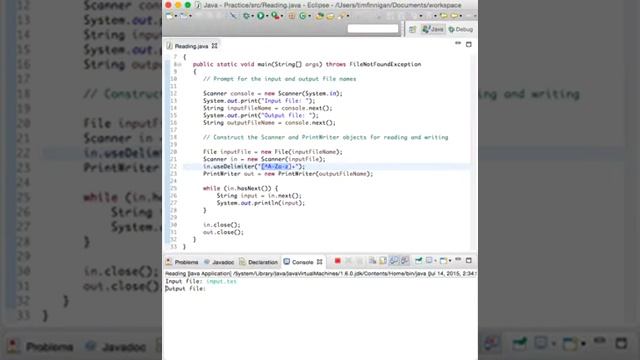Screen dimensions: 640x360
Task: Click the public static void main line
Action: [307, 64]
